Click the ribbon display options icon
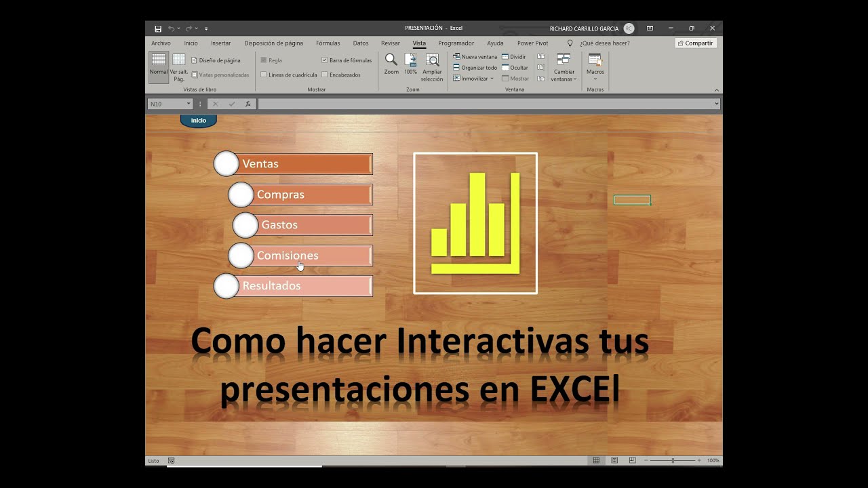Screen dimensions: 868x488 [650, 28]
